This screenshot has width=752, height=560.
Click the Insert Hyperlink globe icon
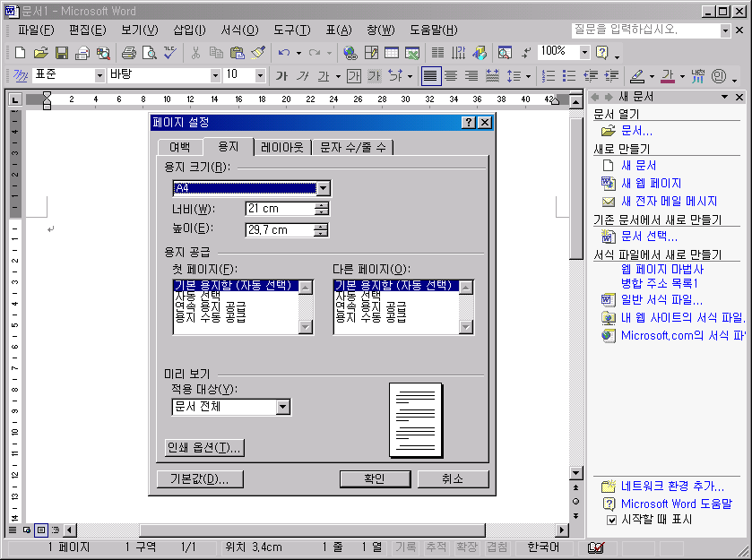(350, 52)
